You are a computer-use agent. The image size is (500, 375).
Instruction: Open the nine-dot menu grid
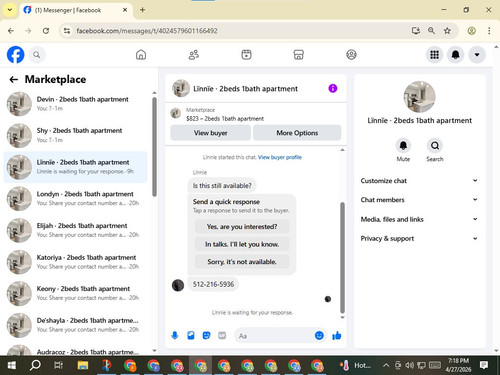[434, 55]
